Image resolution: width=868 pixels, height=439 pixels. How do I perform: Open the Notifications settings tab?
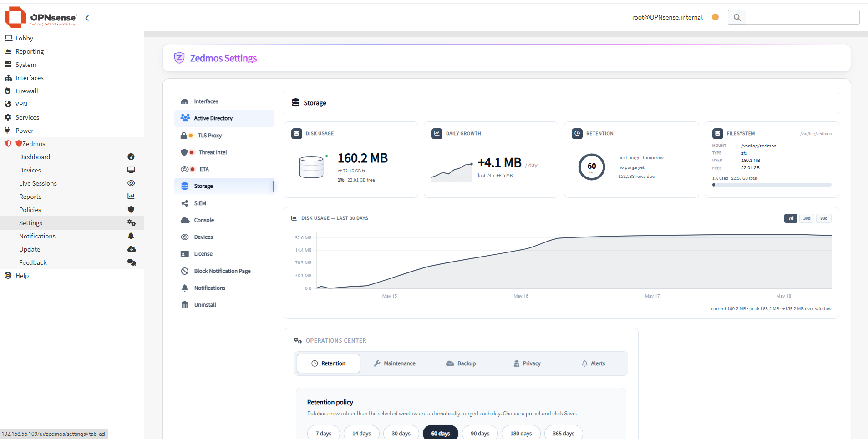[224, 288]
